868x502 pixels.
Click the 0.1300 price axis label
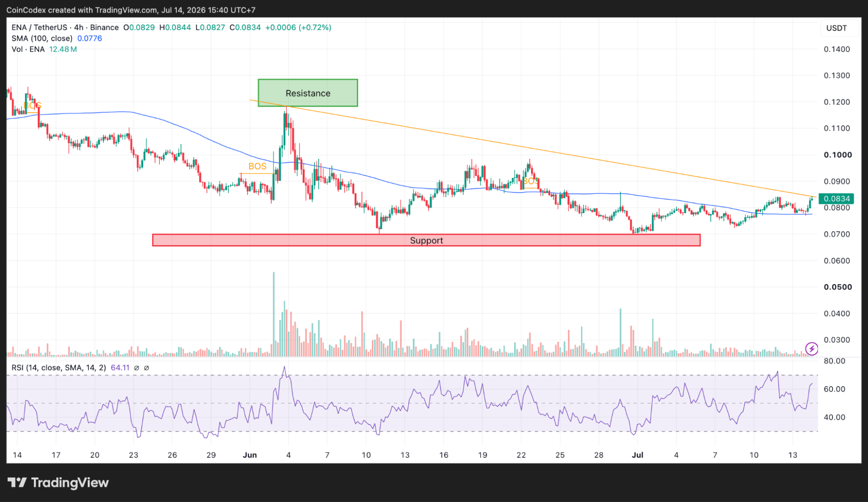pos(837,75)
